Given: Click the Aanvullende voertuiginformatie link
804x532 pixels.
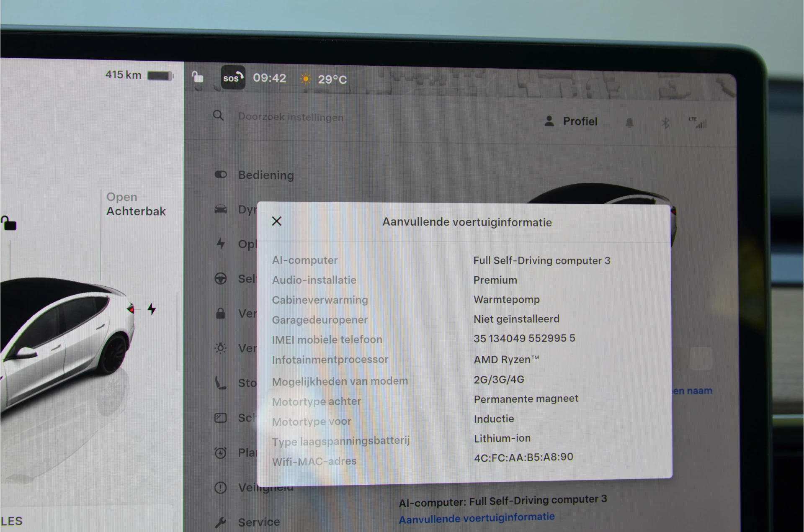Looking at the screenshot, I should pos(477,518).
